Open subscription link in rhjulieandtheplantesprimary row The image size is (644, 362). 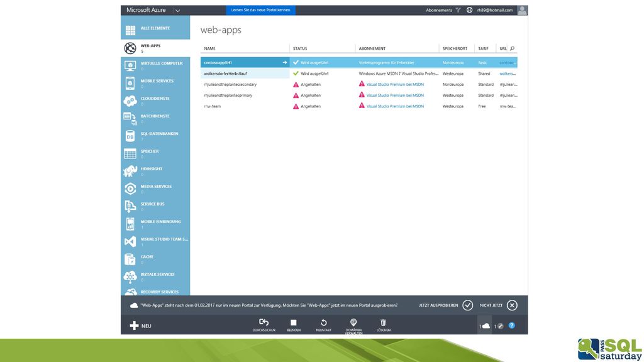coord(395,96)
